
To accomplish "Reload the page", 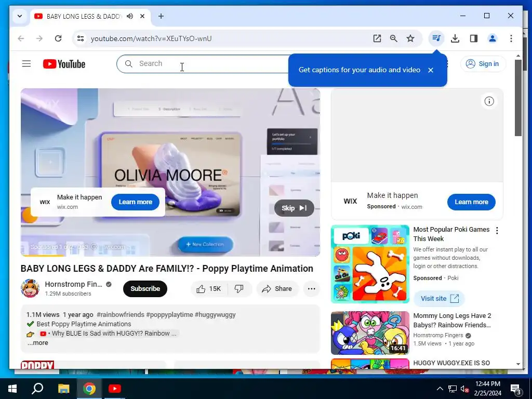I will click(58, 38).
